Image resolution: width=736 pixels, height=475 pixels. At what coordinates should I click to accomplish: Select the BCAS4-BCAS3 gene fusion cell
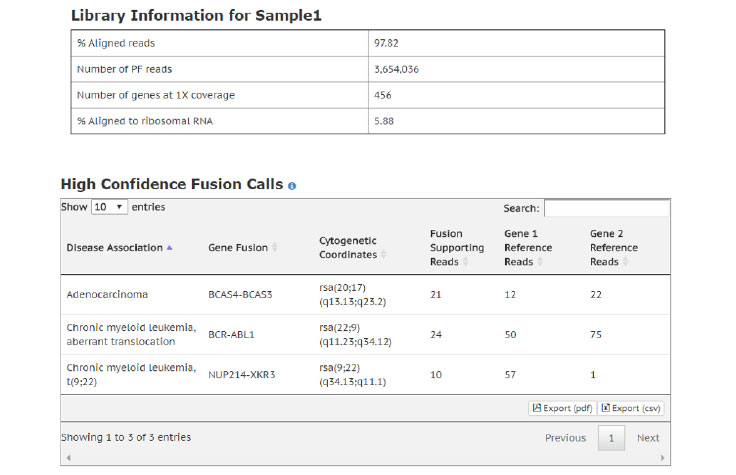pos(240,295)
